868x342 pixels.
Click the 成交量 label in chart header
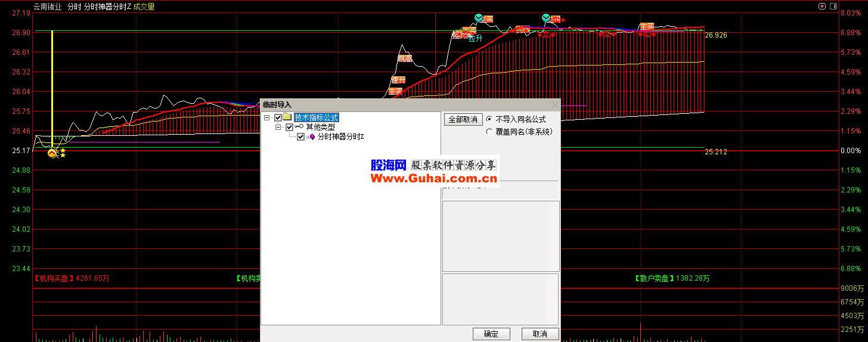[144, 7]
